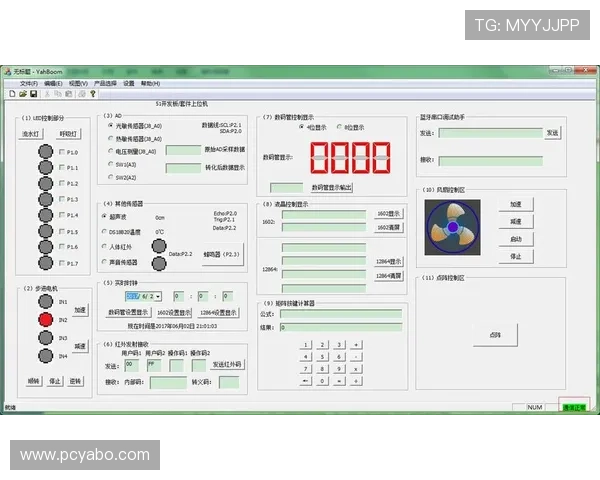Image resolution: width=600 pixels, height=480 pixels.
Task: Select the 热敏传感器 radio button
Action: coord(111,139)
